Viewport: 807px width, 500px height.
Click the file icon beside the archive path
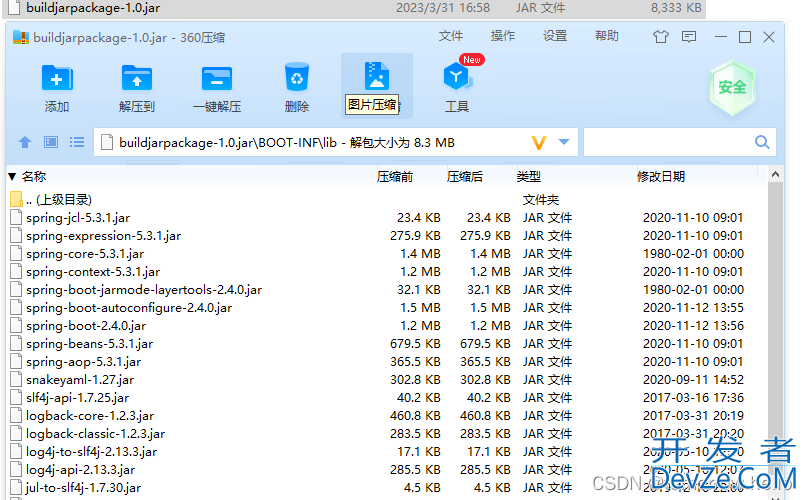107,143
